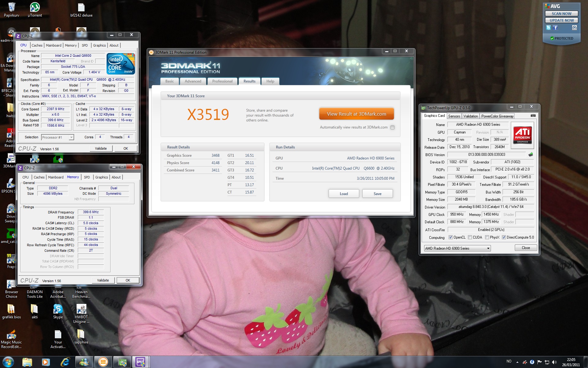Click the GPU-Z BIOS save chip icon

531,155
